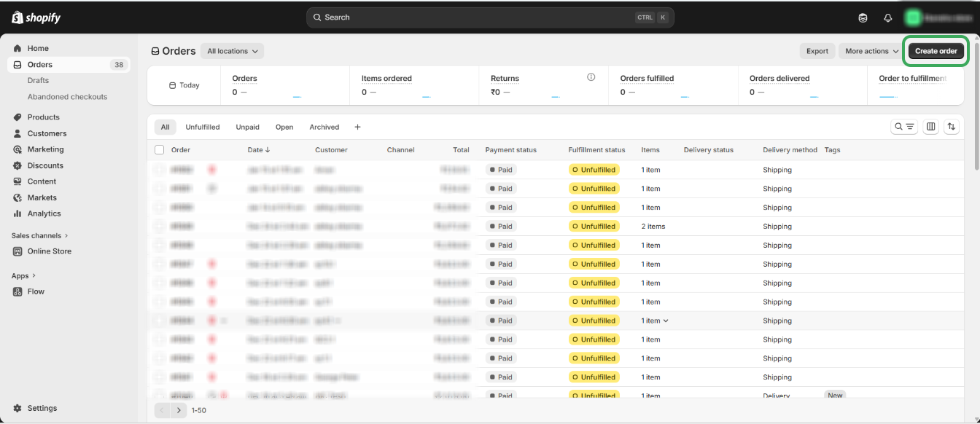Image resolution: width=980 pixels, height=424 pixels.
Task: Click the Returns info icon
Action: click(x=591, y=77)
